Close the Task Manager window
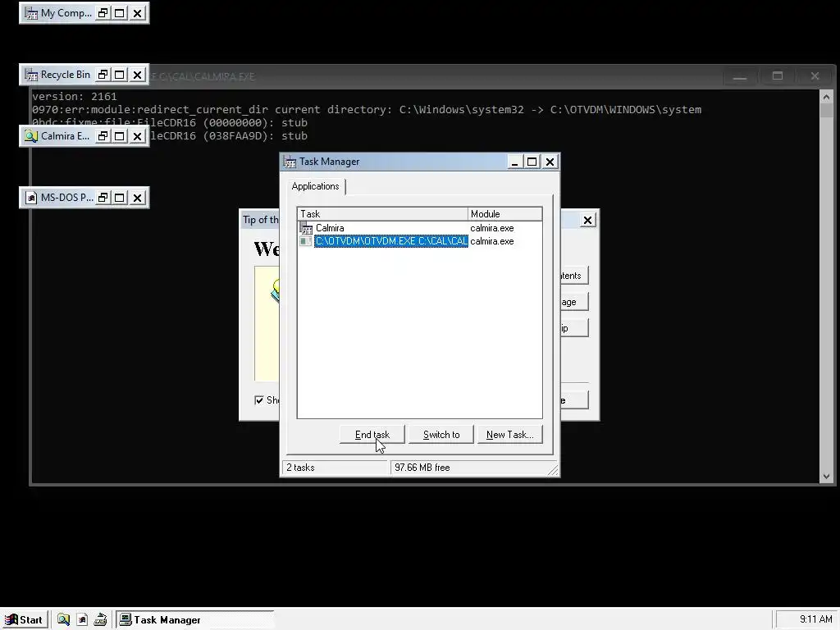Screen dimensions: 840x630 550,162
